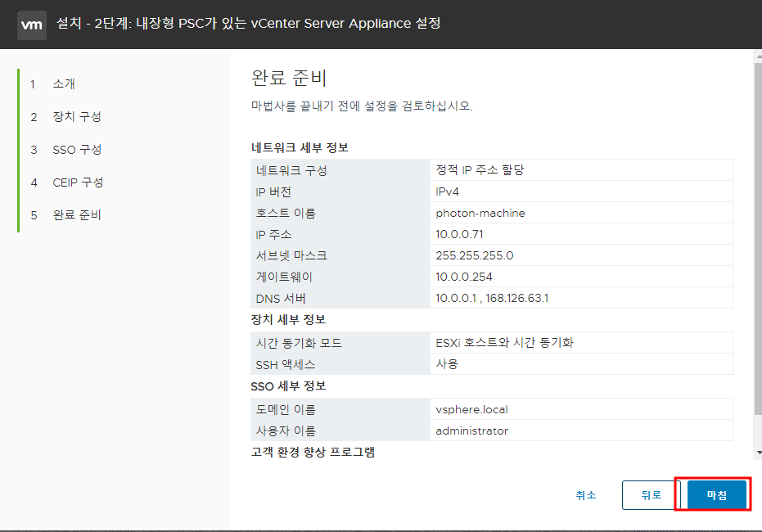762x532 pixels.
Task: Click the DNS 서버 label cell
Action: coord(340,298)
